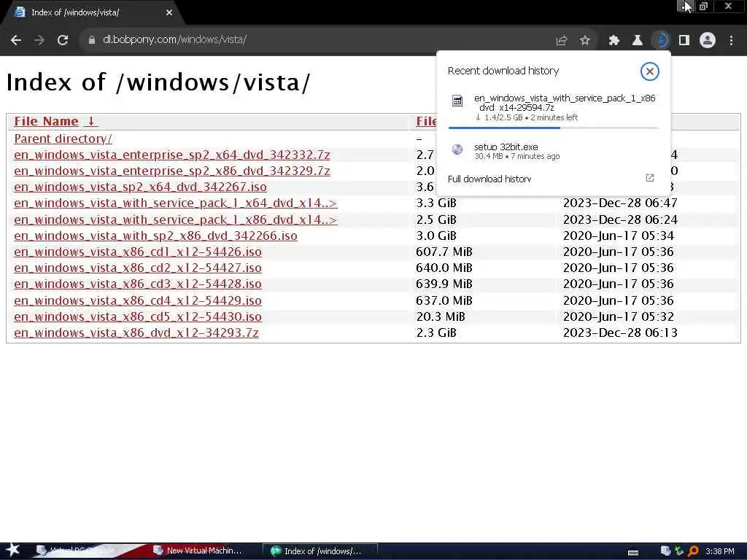This screenshot has width=747, height=560.
Task: Click the padlock site info icon
Action: pyautogui.click(x=92, y=41)
